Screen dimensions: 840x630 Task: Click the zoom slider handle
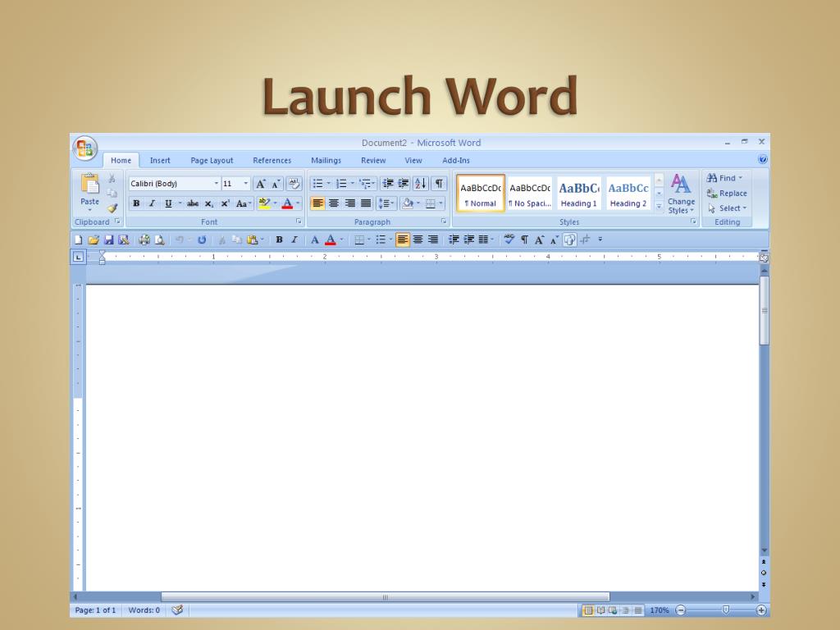pos(725,609)
